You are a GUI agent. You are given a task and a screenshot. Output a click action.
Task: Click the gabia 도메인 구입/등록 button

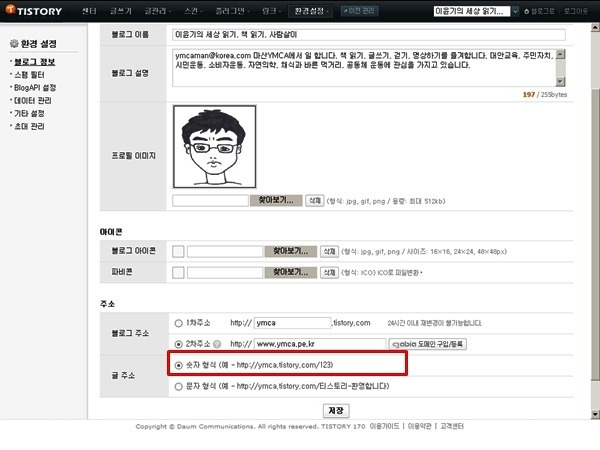point(427,344)
